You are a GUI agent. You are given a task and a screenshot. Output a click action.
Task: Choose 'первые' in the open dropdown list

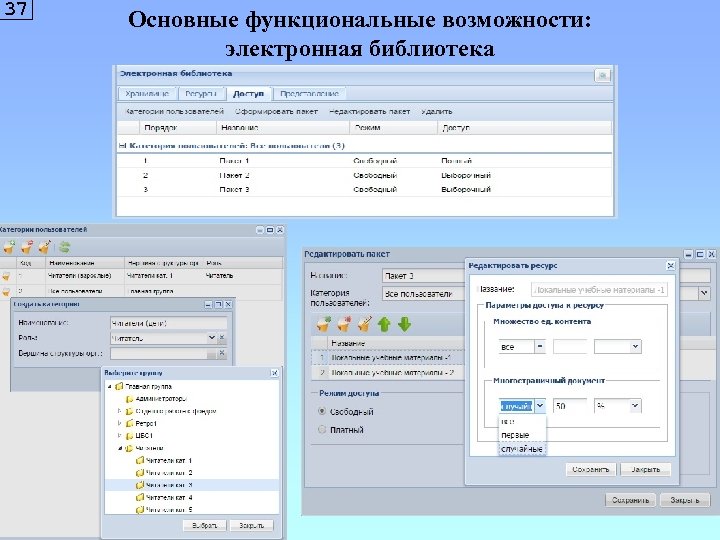(522, 435)
